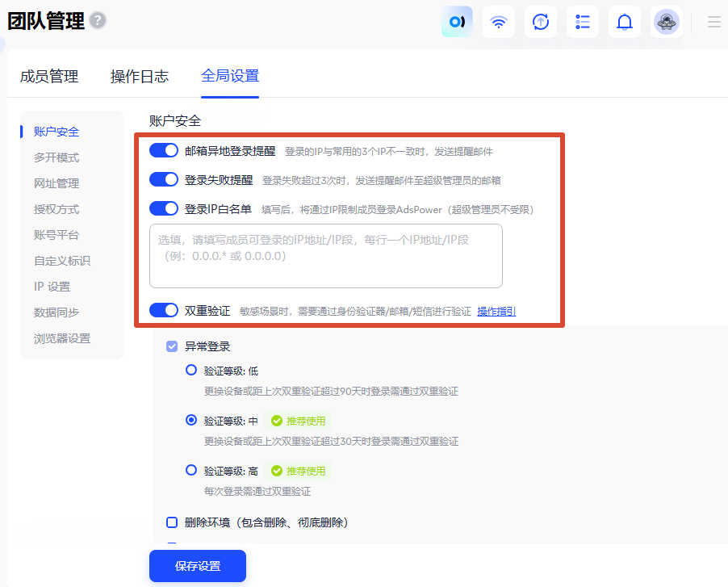This screenshot has width=728, height=587.
Task: Uncheck the 异常登录 checkbox
Action: click(x=172, y=346)
